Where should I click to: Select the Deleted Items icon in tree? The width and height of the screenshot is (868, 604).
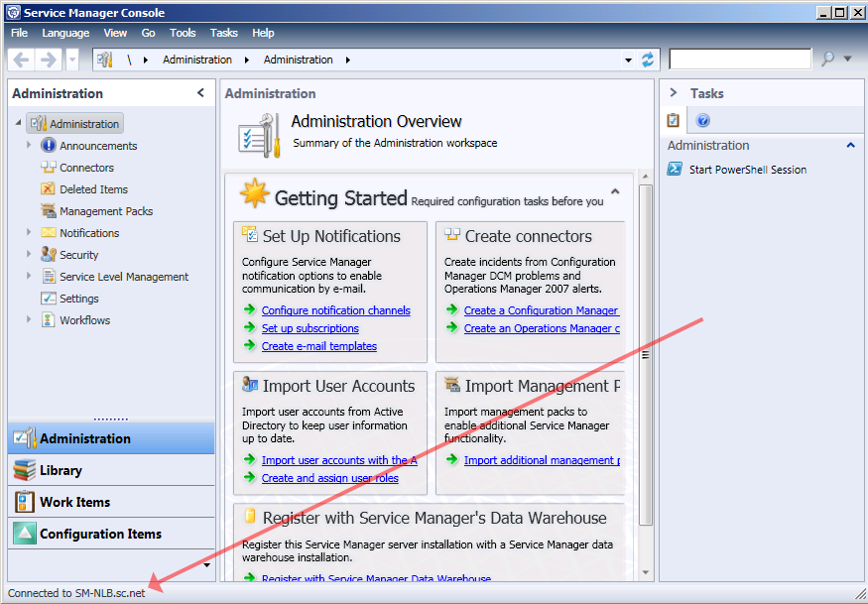click(49, 189)
